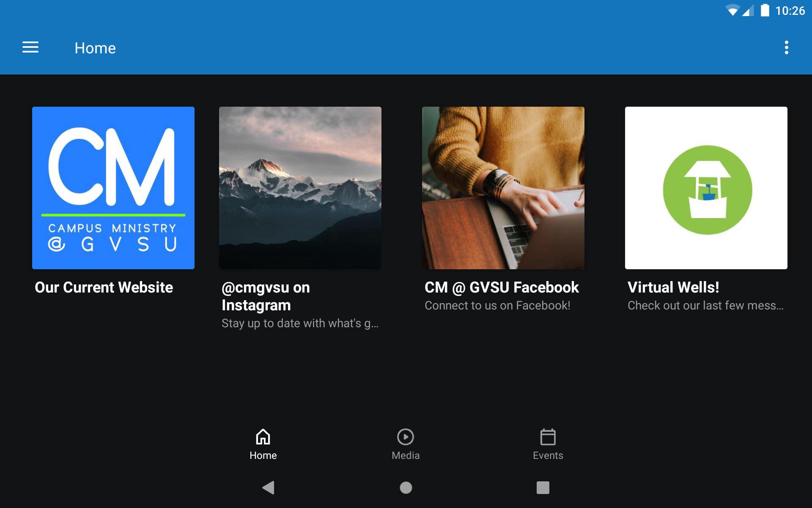The image size is (812, 508).
Task: Tap the Media play-circle icon
Action: (x=405, y=437)
